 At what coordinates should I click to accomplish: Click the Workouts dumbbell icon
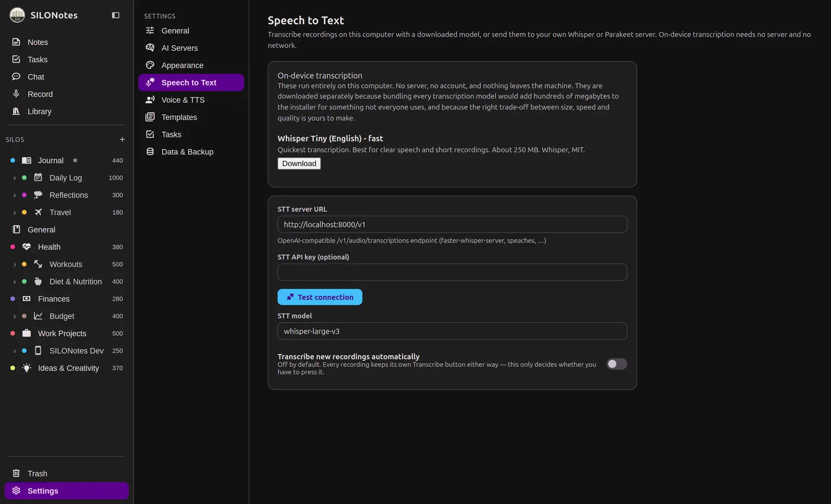click(x=38, y=264)
